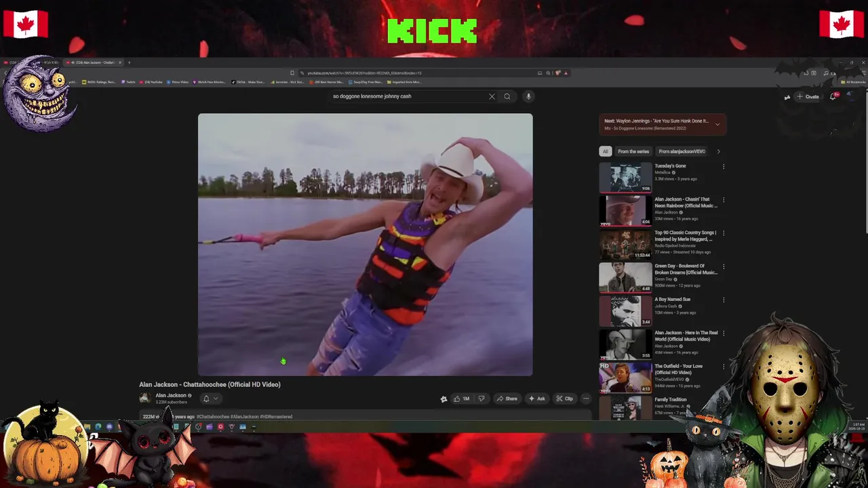Open Alan Jackson channel avatar
Screen dimensions: 868x488
point(145,398)
